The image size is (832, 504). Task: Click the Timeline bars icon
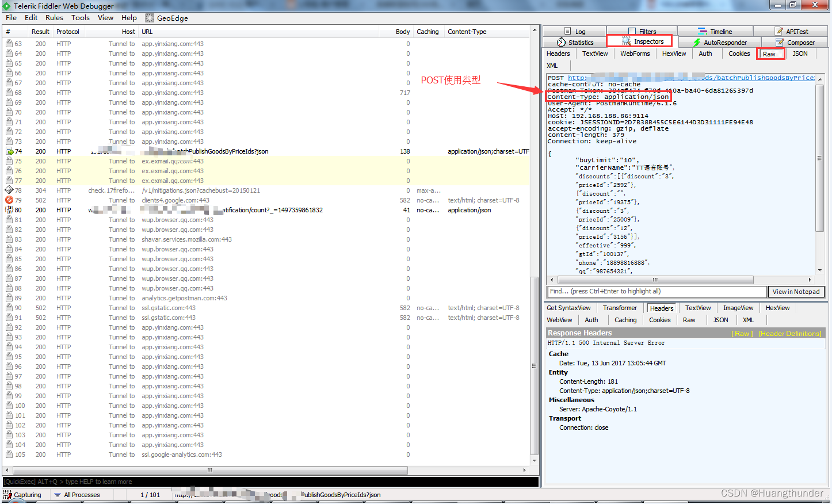pos(703,31)
